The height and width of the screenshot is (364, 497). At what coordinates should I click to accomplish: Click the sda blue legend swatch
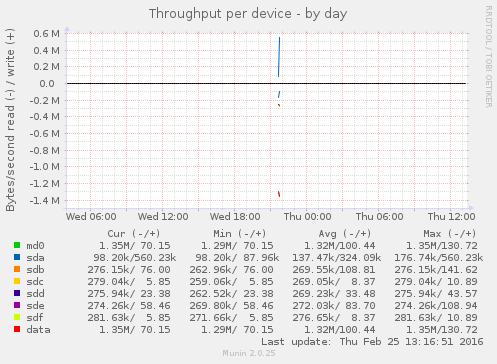(x=17, y=257)
